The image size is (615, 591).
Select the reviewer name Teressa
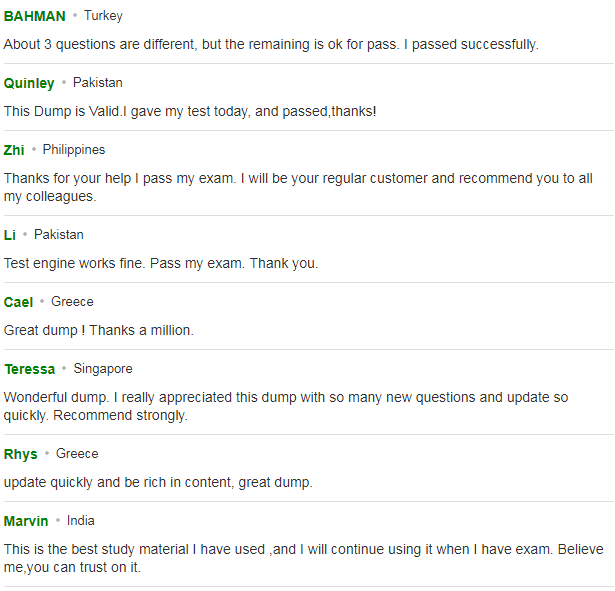[x=30, y=369]
